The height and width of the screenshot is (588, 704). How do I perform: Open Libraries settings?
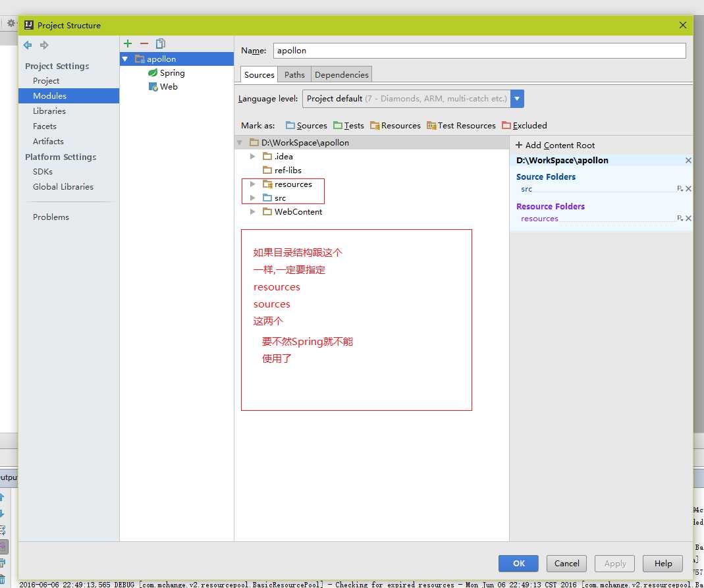49,111
